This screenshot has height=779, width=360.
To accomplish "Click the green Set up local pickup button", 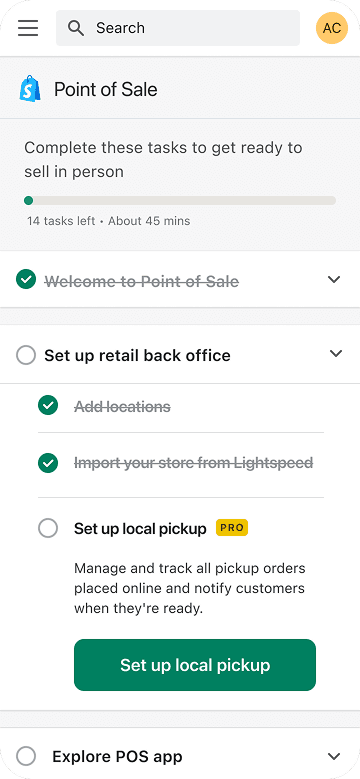I will coord(195,665).
